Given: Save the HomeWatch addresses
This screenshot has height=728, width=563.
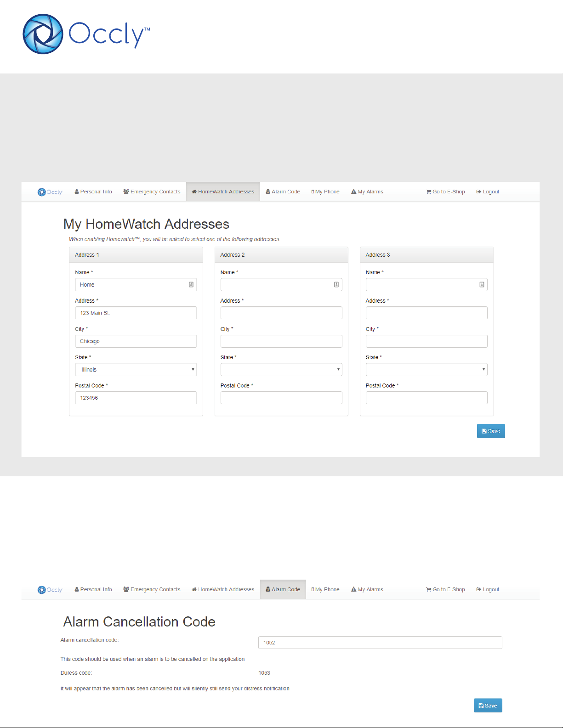Looking at the screenshot, I should click(491, 431).
